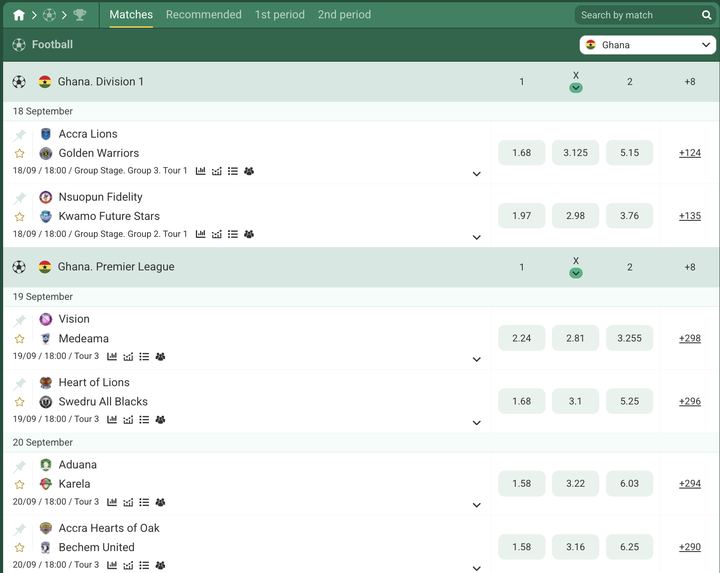
Task: Expand the Vision vs Medeama details chevron
Action: pyautogui.click(x=477, y=360)
